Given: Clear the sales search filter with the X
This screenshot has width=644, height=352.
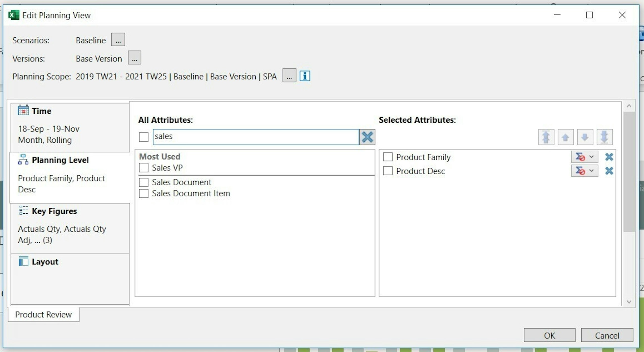Looking at the screenshot, I should (x=367, y=136).
